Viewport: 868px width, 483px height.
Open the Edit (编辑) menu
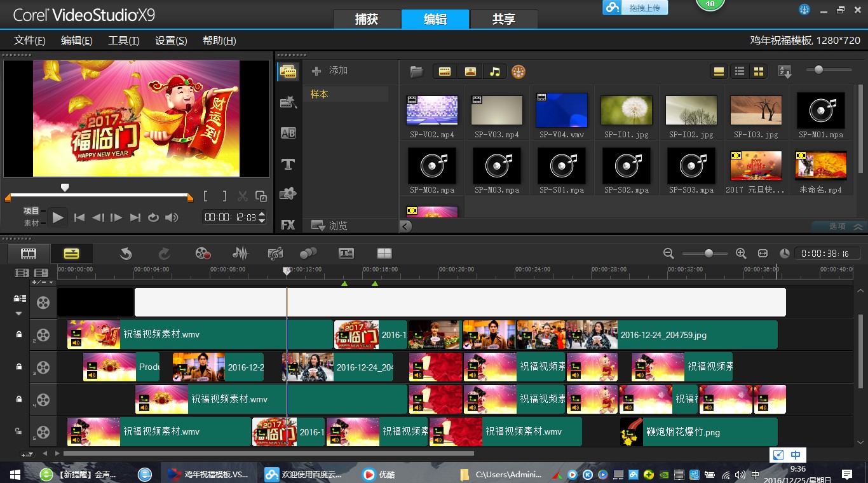76,41
